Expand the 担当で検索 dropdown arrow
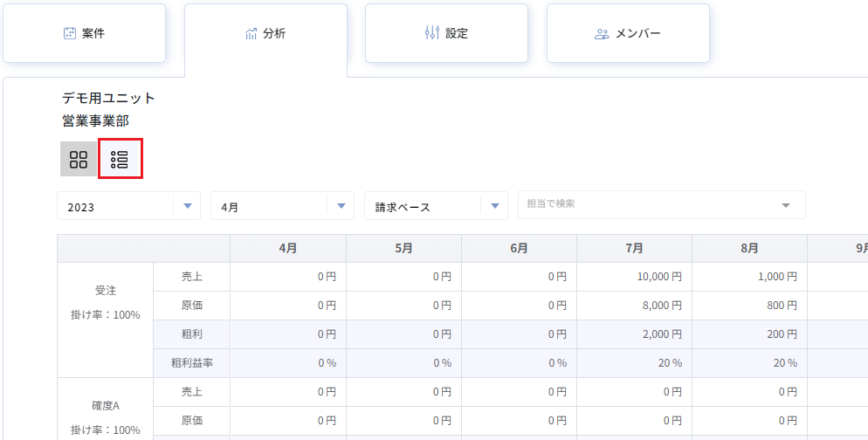This screenshot has width=868, height=440. tap(786, 205)
